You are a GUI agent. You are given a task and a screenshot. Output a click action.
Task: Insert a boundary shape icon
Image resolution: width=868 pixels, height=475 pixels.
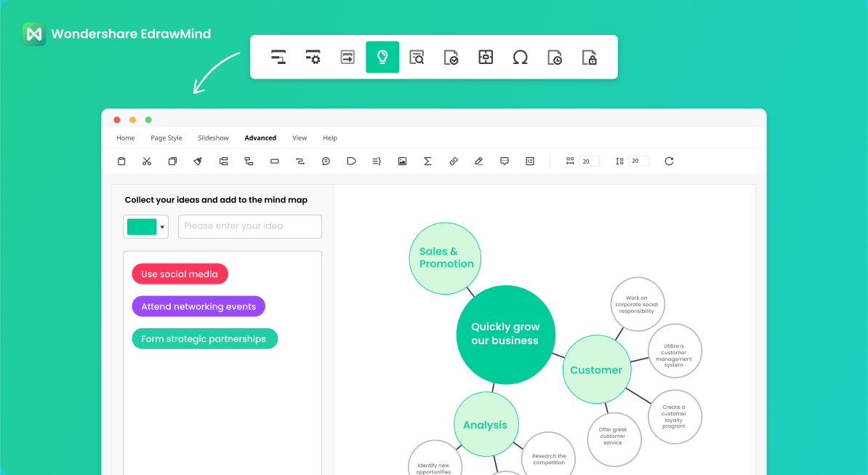pyautogui.click(x=352, y=161)
